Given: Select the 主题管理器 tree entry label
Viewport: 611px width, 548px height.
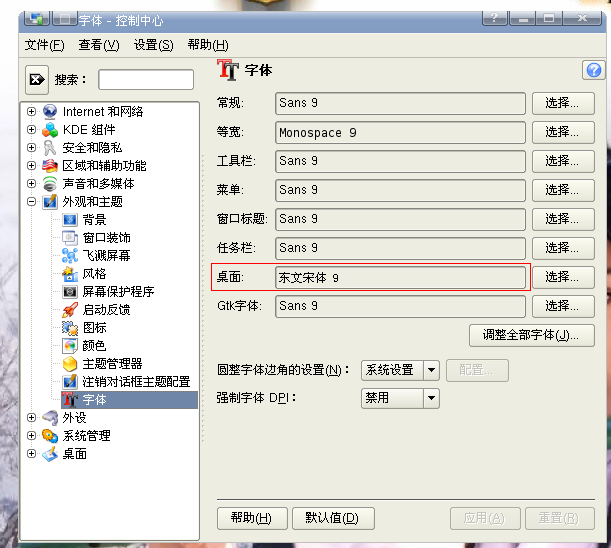Looking at the screenshot, I should click(x=112, y=364).
